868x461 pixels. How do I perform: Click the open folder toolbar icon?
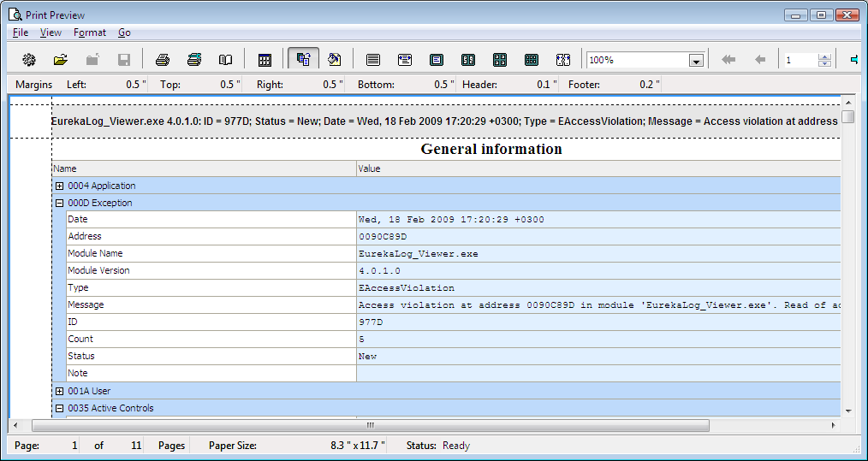point(60,60)
